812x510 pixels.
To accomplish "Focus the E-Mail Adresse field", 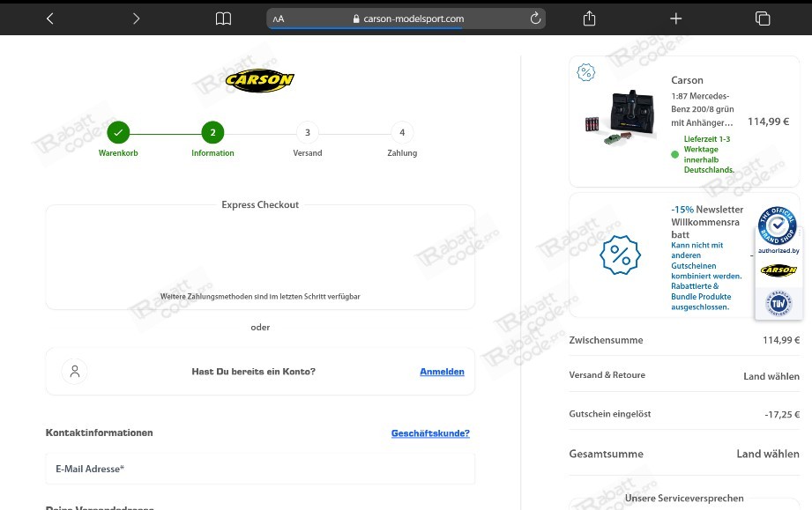I will (260, 469).
